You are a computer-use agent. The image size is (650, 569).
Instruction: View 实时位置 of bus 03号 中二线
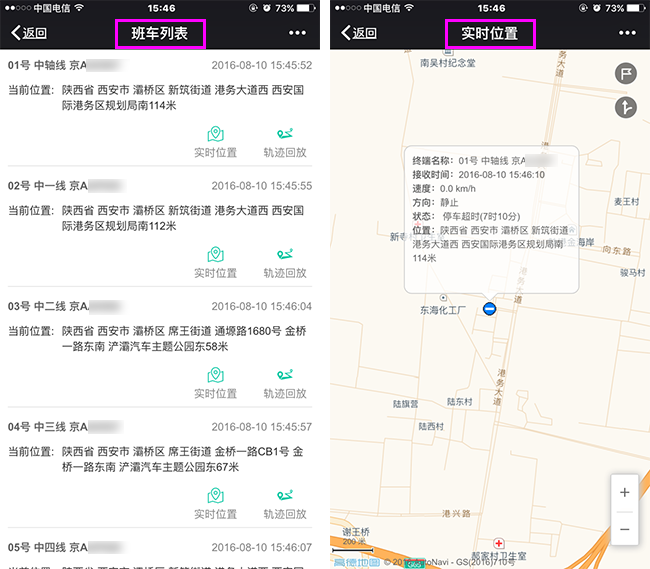(x=215, y=383)
